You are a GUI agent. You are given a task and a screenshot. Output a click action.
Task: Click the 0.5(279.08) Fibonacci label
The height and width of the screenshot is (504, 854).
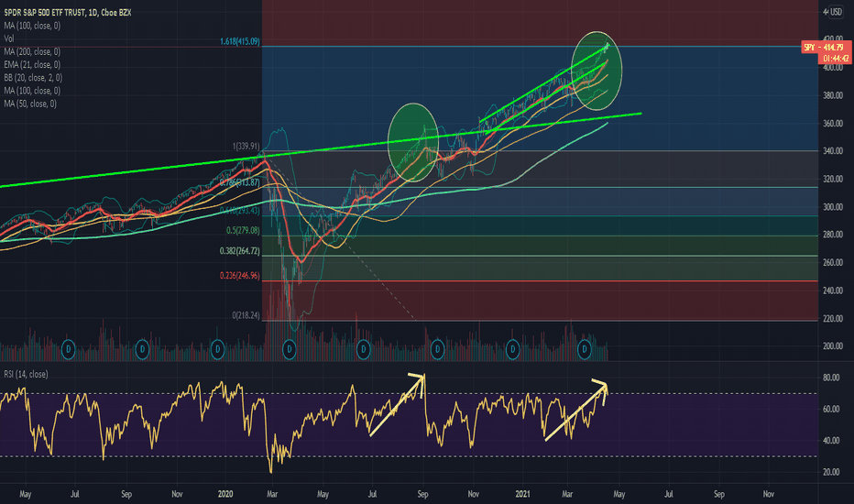pos(243,231)
